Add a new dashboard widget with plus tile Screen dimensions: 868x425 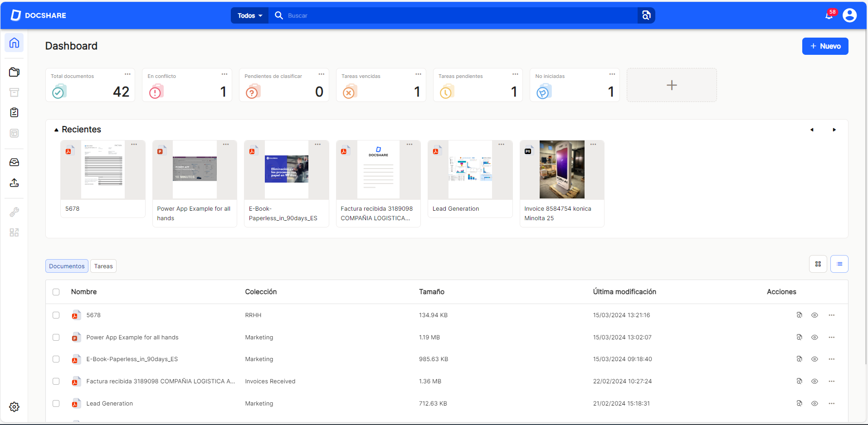click(672, 85)
